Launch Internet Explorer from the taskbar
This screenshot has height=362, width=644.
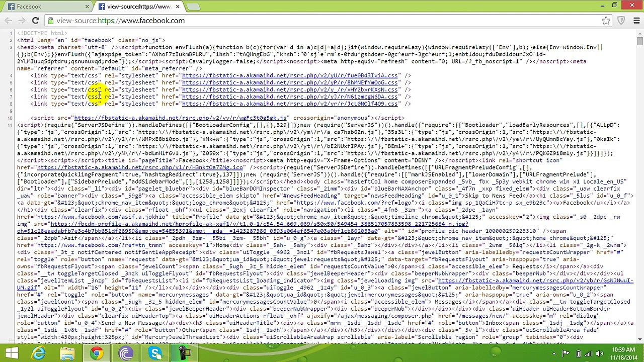(39, 353)
